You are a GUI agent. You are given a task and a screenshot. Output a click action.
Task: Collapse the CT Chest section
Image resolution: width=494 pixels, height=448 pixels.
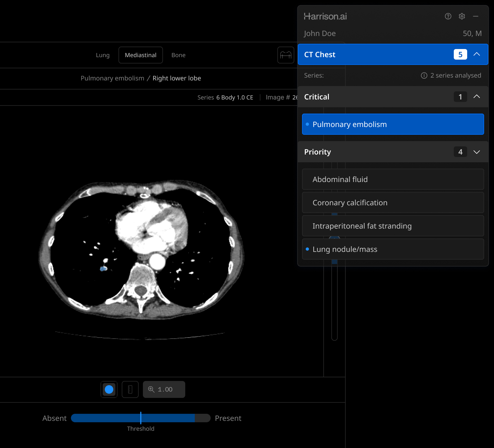pos(477,54)
